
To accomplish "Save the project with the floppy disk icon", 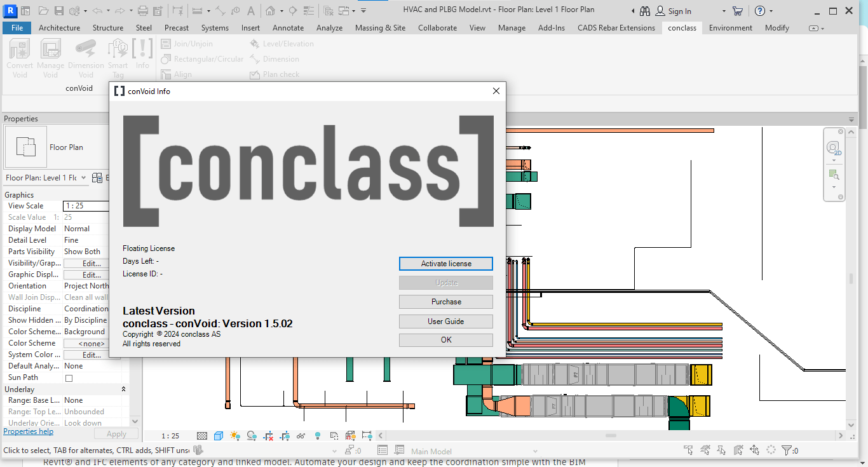I will coord(59,11).
